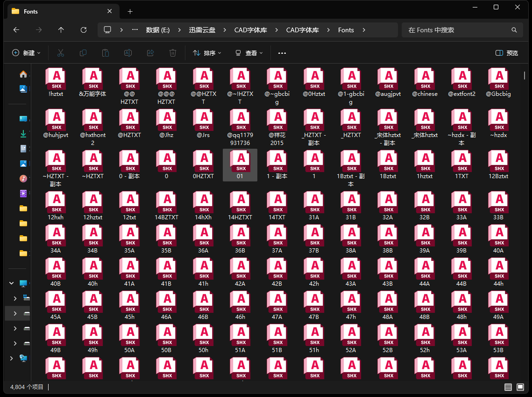Add a new tab with the plus button
The width and height of the screenshot is (532, 397).
pos(130,11)
